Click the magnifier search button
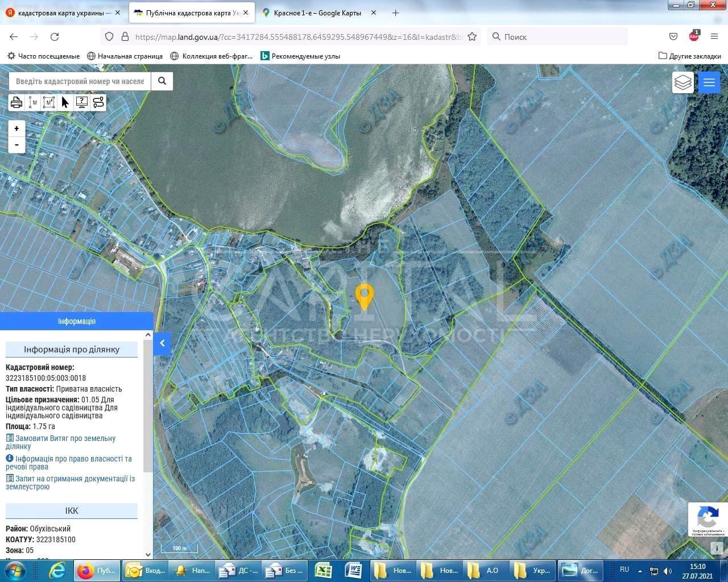This screenshot has width=728, height=582. (x=162, y=81)
